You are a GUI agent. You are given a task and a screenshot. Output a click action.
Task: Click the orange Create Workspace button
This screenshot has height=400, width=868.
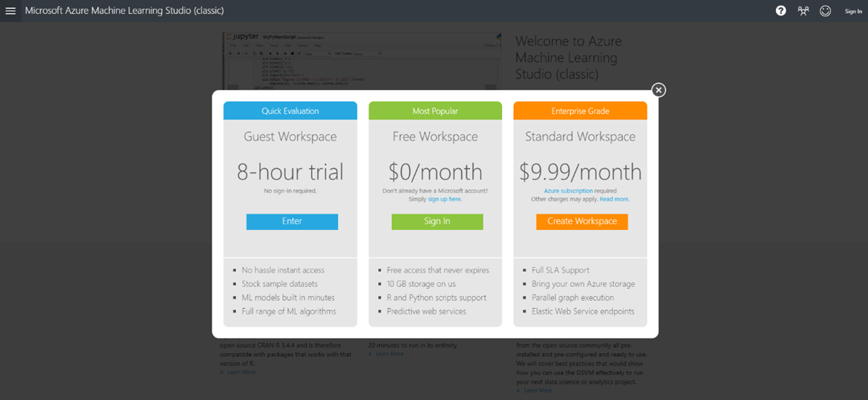click(x=582, y=221)
